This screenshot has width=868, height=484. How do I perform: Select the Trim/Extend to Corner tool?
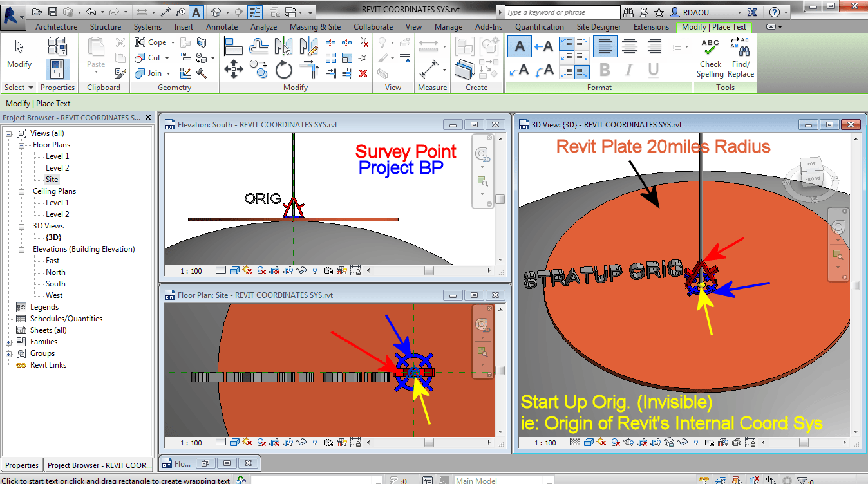[x=309, y=69]
